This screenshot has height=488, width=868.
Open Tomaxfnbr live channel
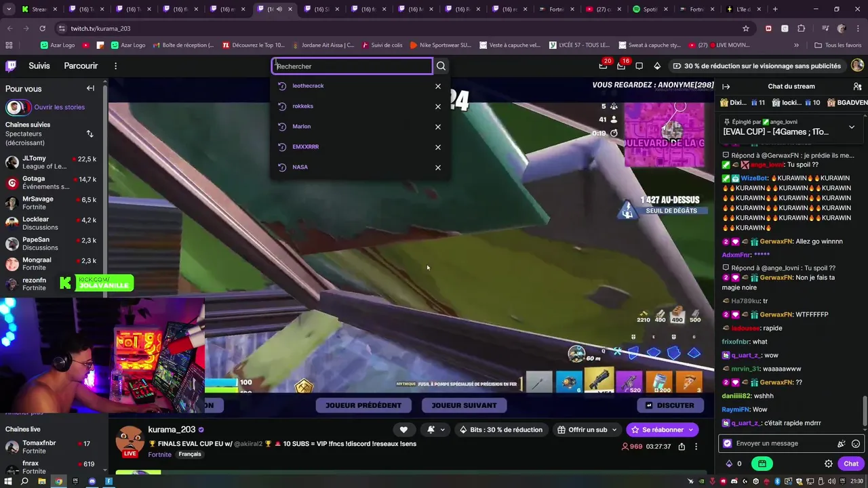(x=51, y=447)
